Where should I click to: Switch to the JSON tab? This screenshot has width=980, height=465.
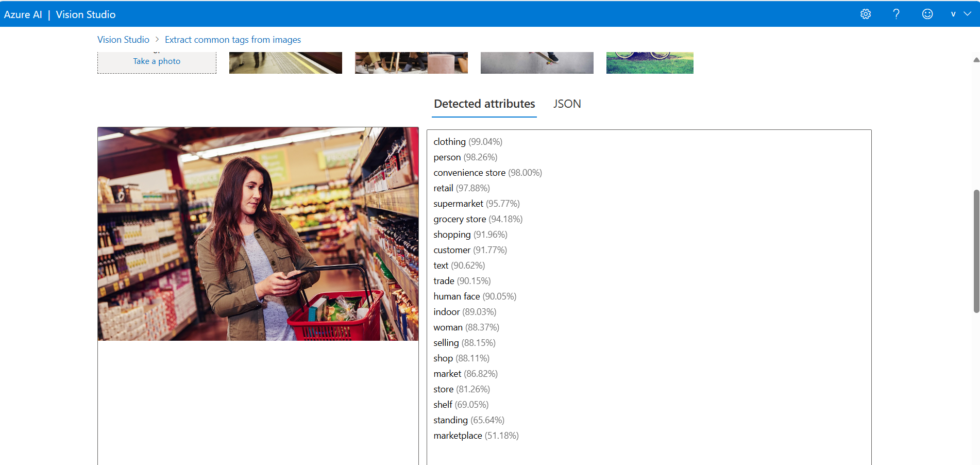pos(567,104)
